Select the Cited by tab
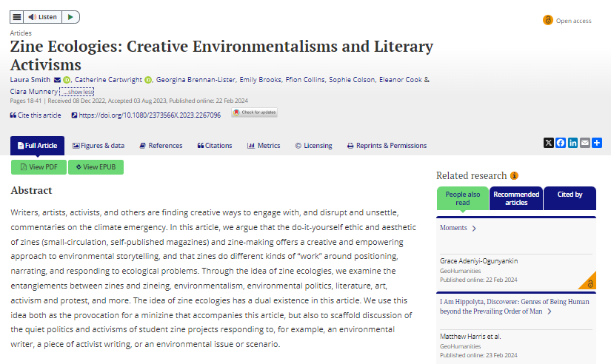611x364 pixels. click(570, 198)
